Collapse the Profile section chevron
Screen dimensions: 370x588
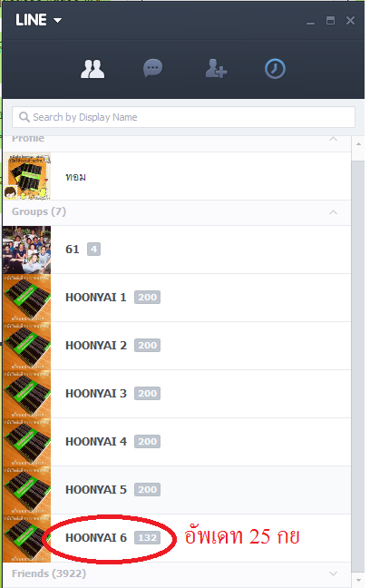333,139
